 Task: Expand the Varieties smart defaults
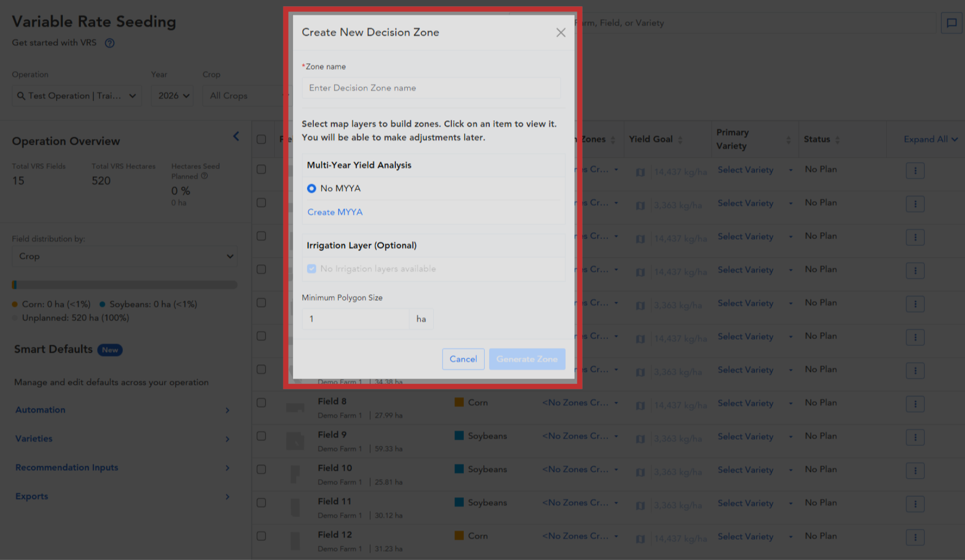(34, 439)
